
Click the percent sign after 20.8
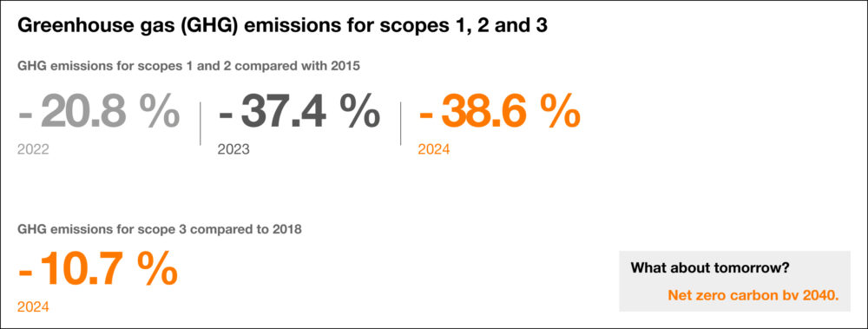(160, 113)
